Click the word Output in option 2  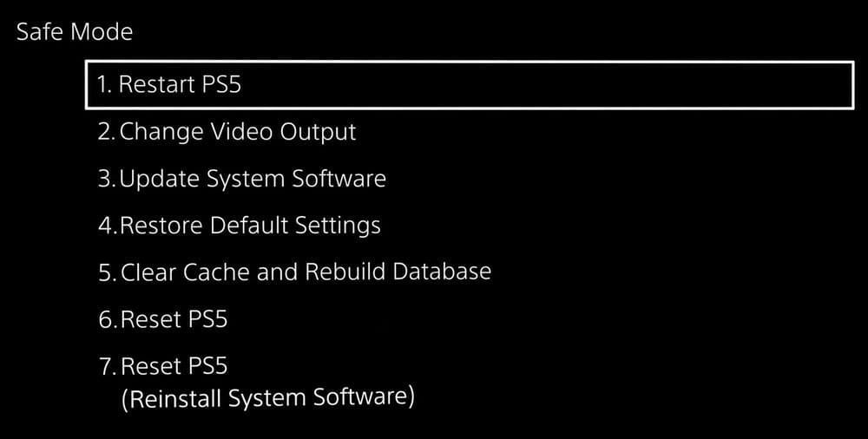(318, 133)
